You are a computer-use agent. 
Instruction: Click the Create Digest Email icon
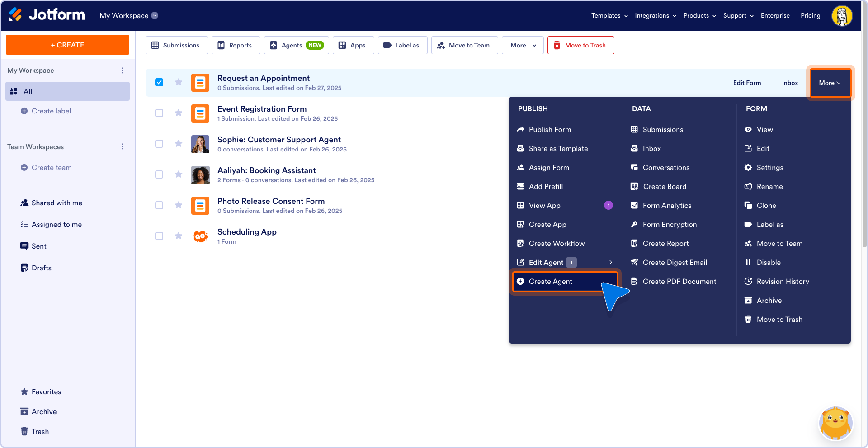click(634, 262)
